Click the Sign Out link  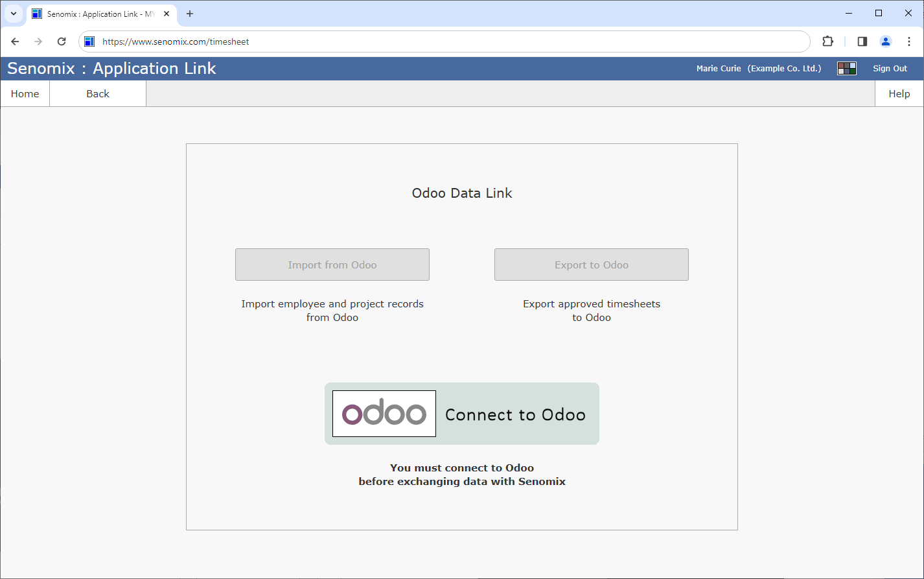point(890,69)
